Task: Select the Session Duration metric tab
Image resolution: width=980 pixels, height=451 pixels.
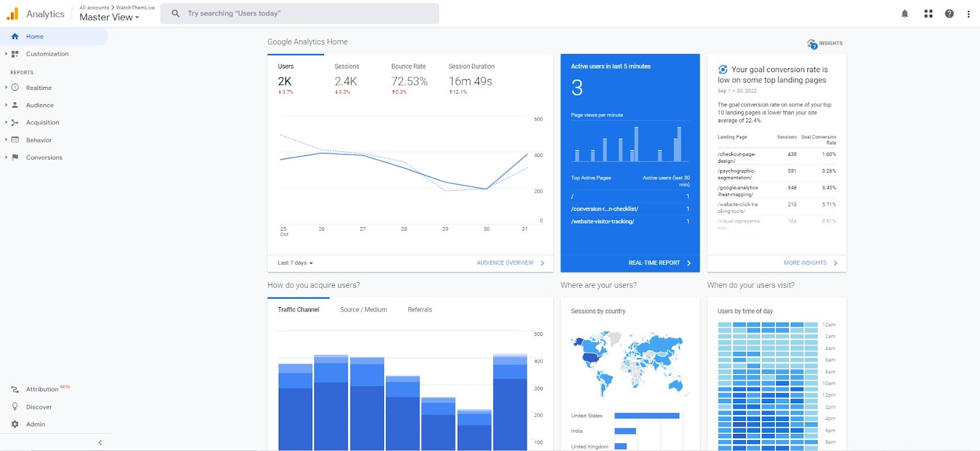Action: 472,80
